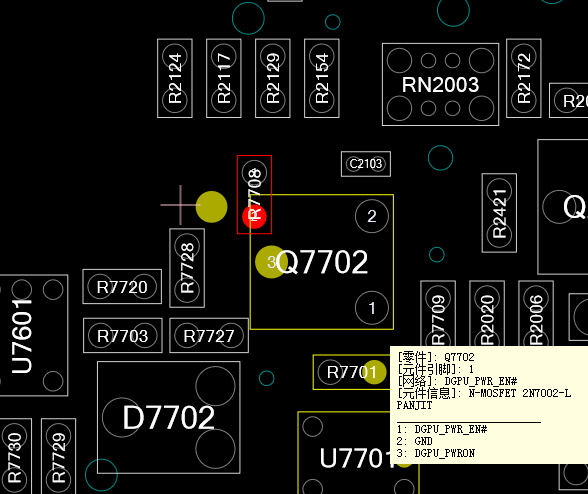Viewport: 588px width, 494px height.
Task: Click the yellow test point left of R7708
Action: point(212,207)
